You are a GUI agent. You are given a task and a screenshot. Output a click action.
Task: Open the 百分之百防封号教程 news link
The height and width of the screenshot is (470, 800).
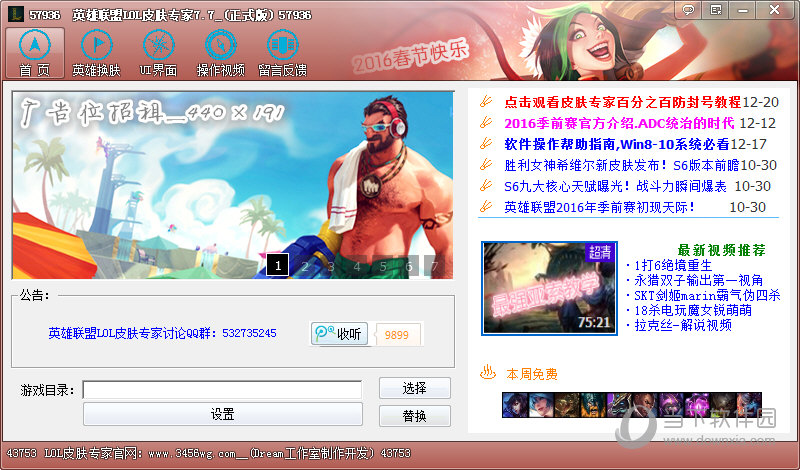(x=622, y=102)
